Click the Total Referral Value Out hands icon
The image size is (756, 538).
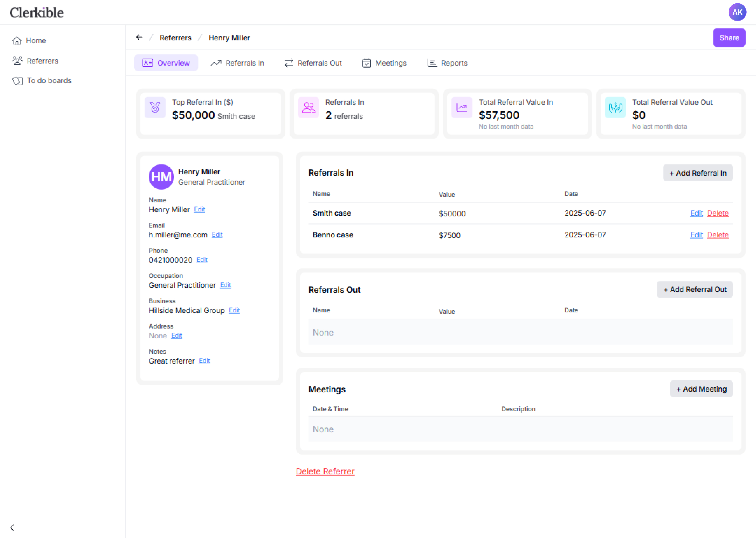[x=615, y=107]
